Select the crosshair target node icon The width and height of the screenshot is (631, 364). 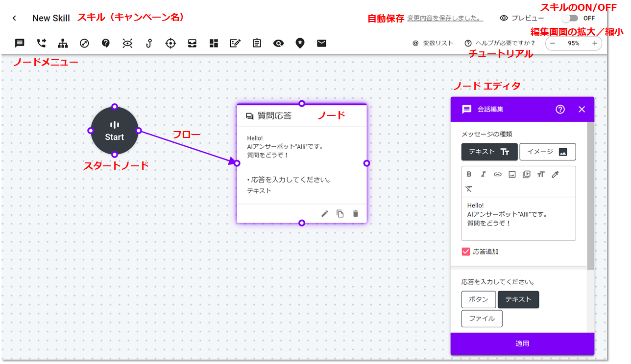click(x=170, y=43)
